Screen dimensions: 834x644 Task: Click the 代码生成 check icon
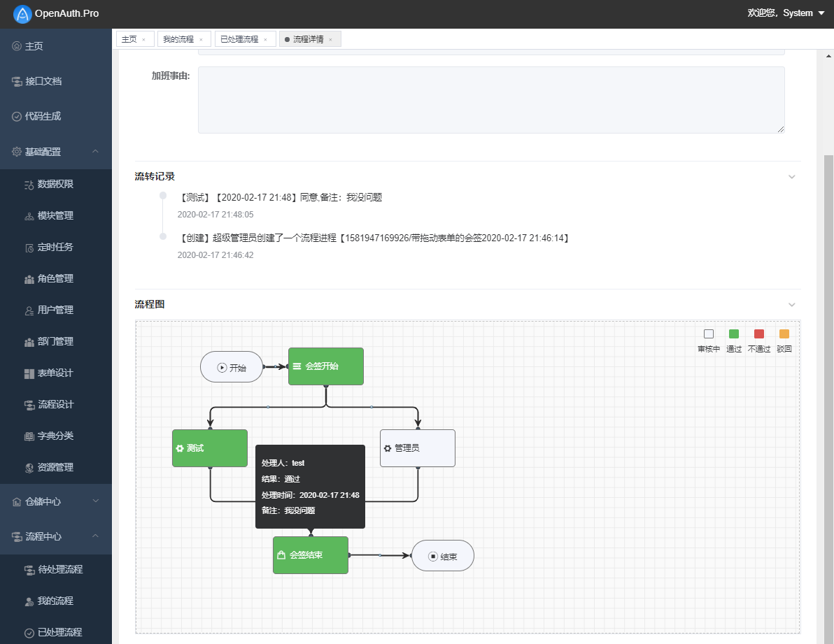click(17, 116)
